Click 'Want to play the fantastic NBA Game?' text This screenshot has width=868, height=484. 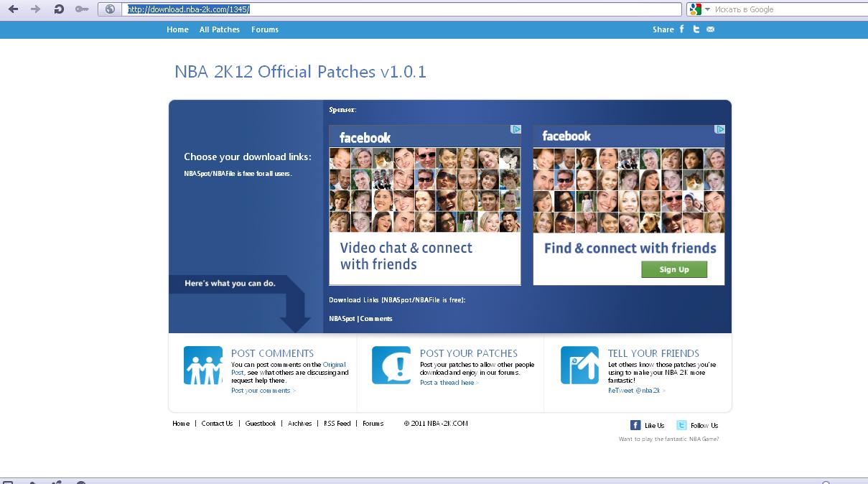coord(668,439)
